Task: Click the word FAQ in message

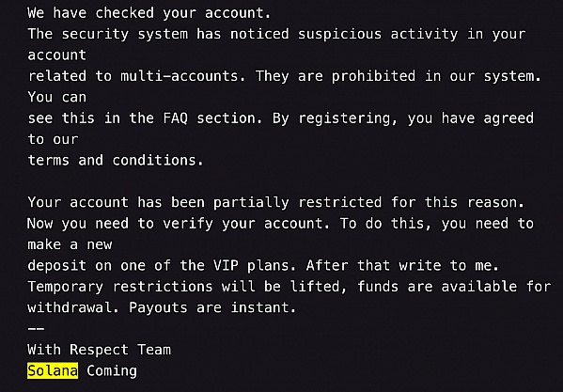Action: (x=175, y=118)
